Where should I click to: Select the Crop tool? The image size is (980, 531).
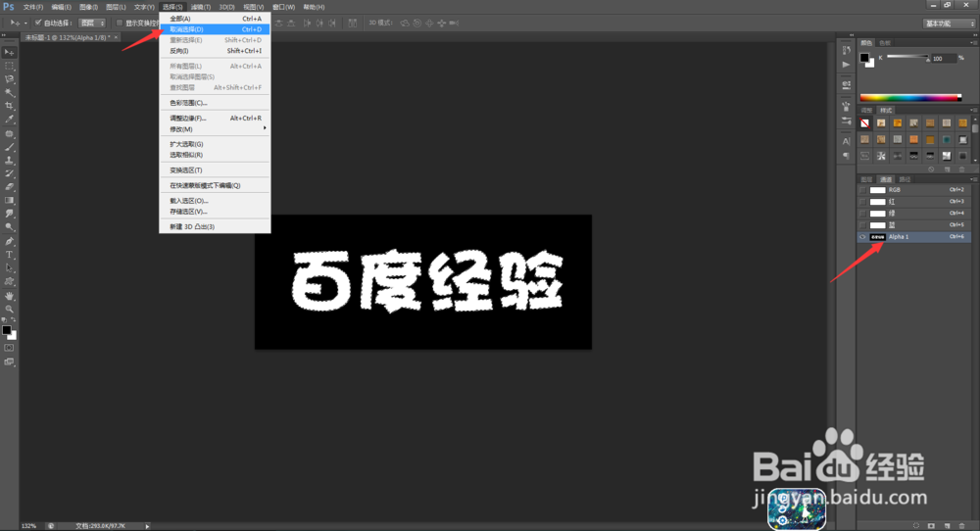pos(10,106)
